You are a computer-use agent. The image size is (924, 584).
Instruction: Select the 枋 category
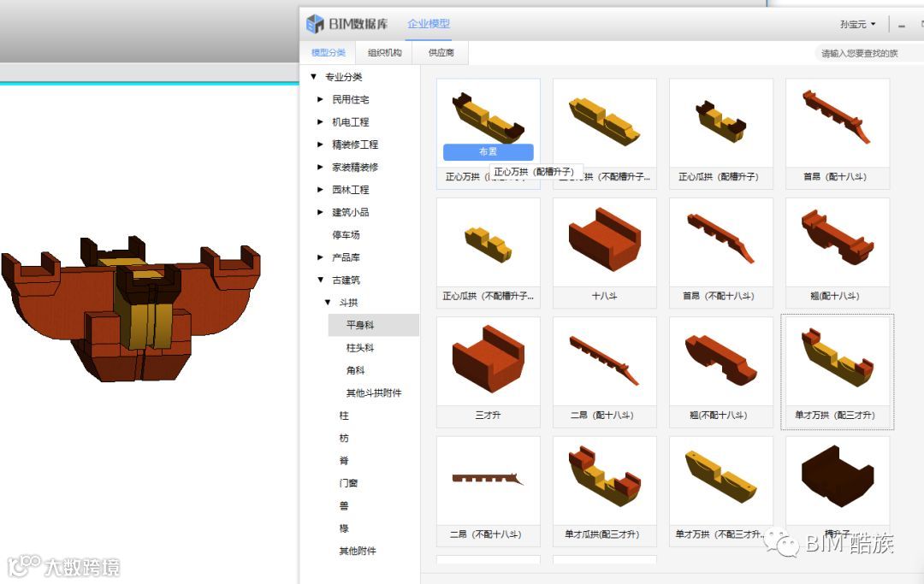coord(344,438)
